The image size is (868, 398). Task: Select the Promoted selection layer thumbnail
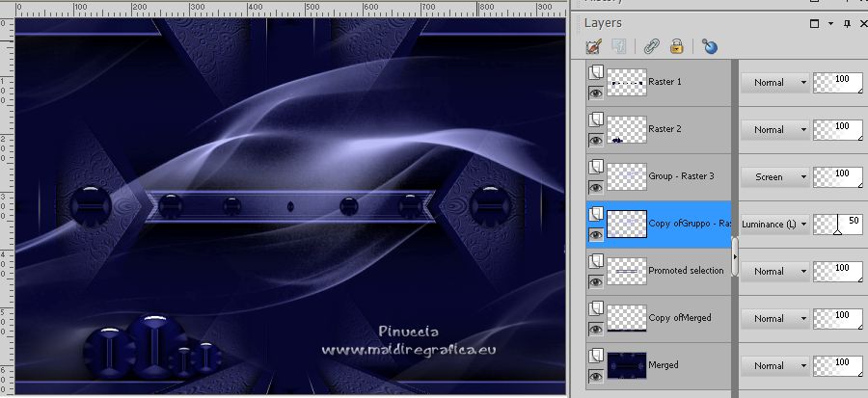click(x=627, y=272)
